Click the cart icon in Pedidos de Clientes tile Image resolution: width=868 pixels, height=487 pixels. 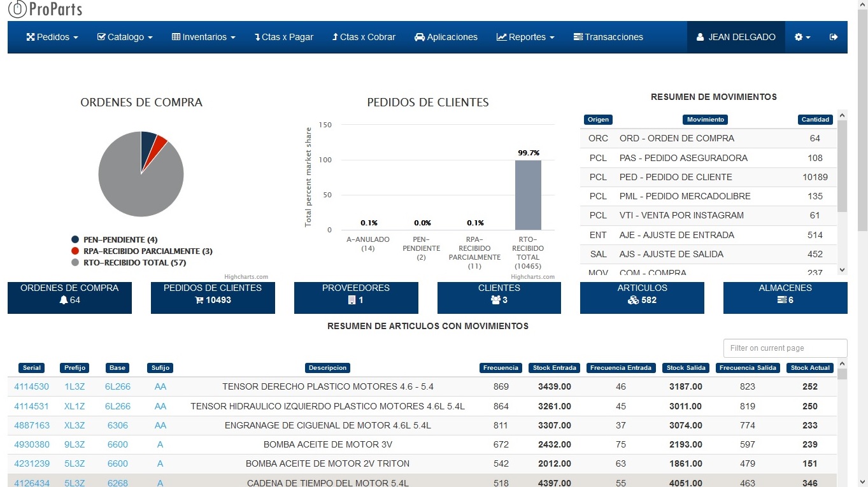pos(199,300)
